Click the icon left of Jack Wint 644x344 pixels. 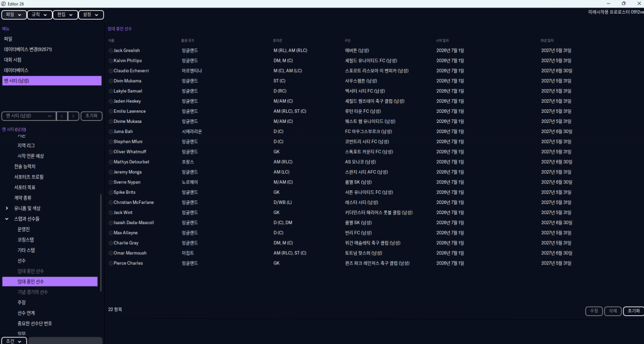111,213
